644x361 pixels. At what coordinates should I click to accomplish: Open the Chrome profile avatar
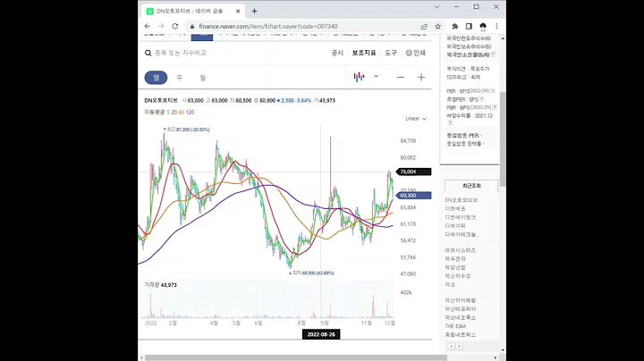tap(483, 26)
